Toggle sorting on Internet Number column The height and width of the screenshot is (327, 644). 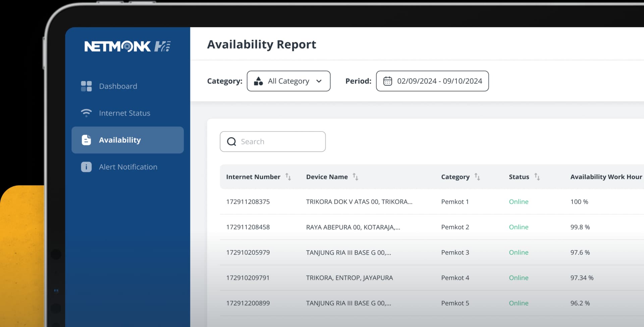pos(288,177)
